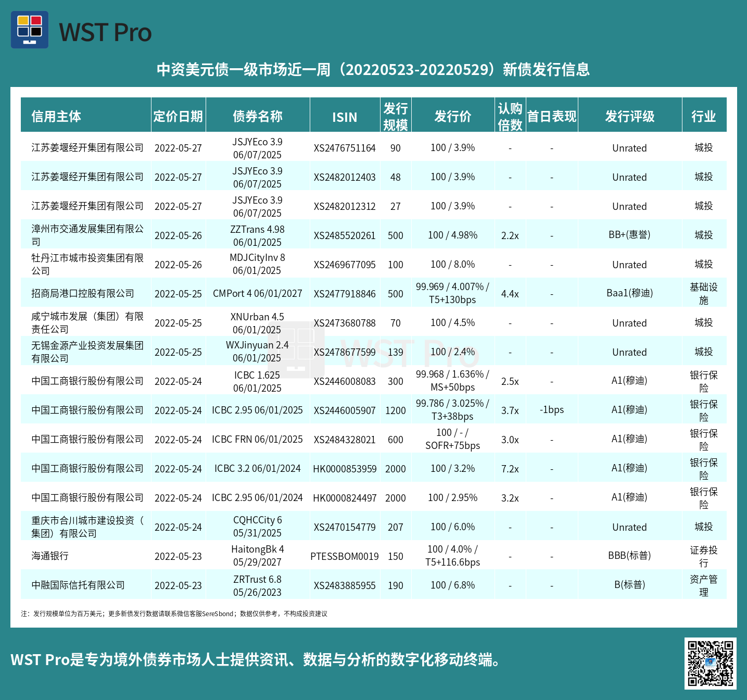The image size is (747, 700).
Task: Select ISIN XS2446005907
Action: pyautogui.click(x=345, y=410)
